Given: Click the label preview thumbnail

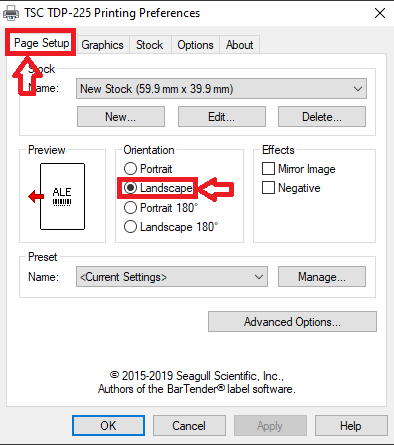Looking at the screenshot, I should (62, 196).
